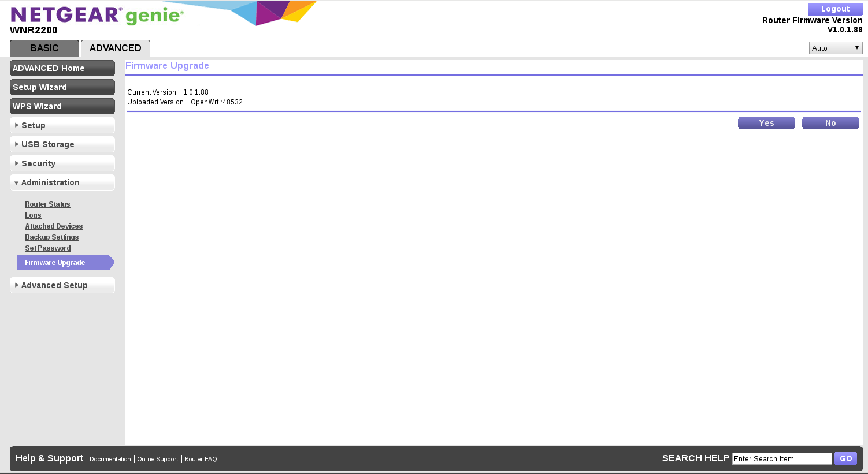The height and width of the screenshot is (474, 868).
Task: Launch the Setup Wizard
Action: (62, 87)
